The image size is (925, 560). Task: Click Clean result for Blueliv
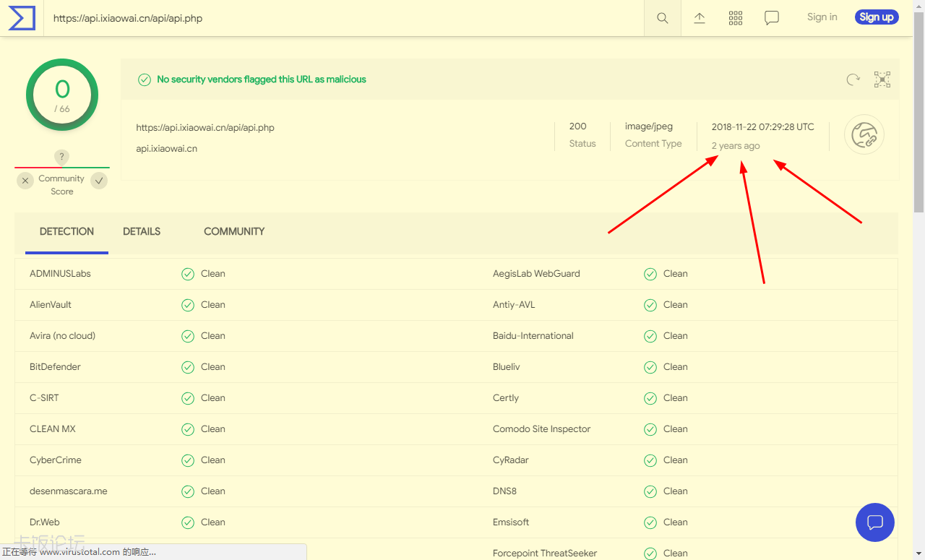[x=676, y=367]
